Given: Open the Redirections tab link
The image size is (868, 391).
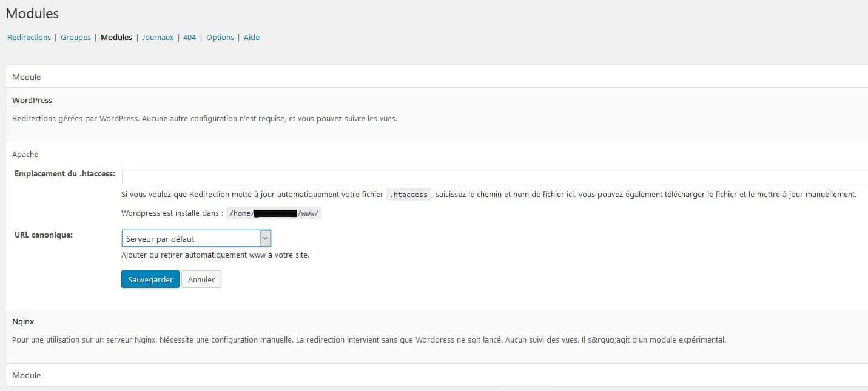Looking at the screenshot, I should pyautogui.click(x=29, y=37).
